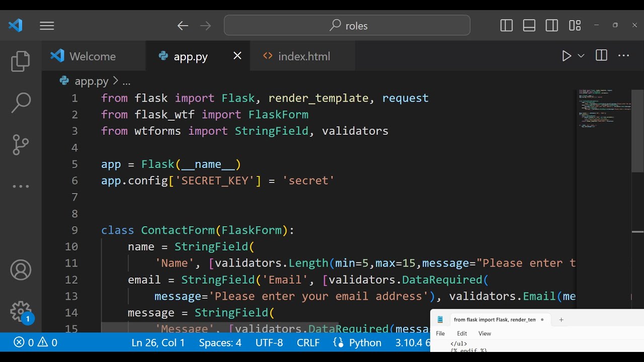Expand the run options dropdown arrow
Viewport: 644px width, 362px height.
pos(581,56)
